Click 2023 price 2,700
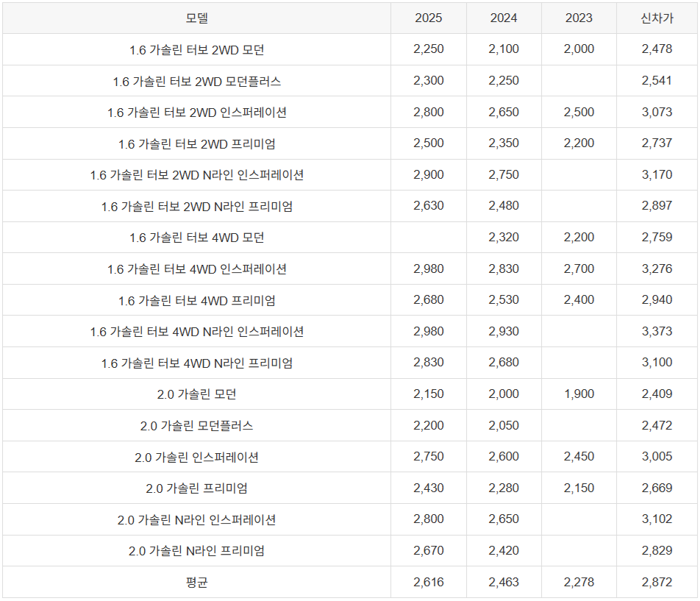700x601 pixels. click(x=579, y=269)
